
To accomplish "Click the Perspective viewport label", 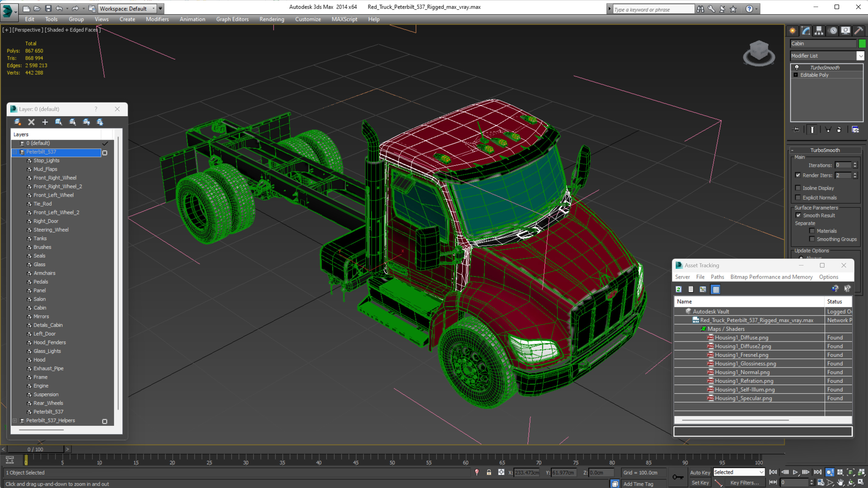I will tap(27, 29).
